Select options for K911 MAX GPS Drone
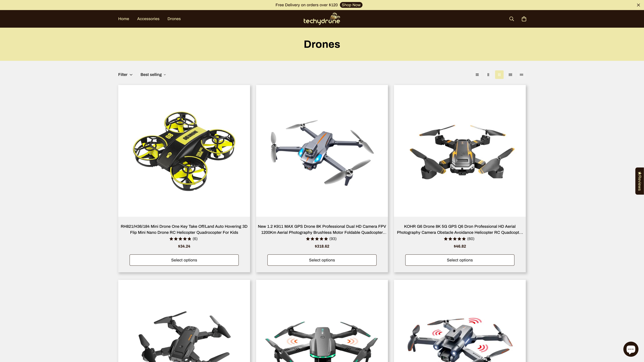 pos(322,260)
